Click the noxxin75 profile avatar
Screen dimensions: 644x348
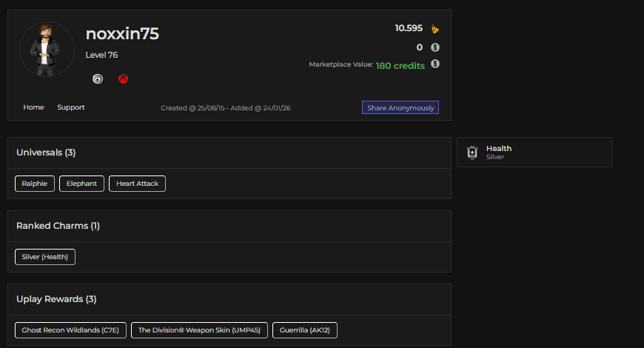pyautogui.click(x=47, y=50)
